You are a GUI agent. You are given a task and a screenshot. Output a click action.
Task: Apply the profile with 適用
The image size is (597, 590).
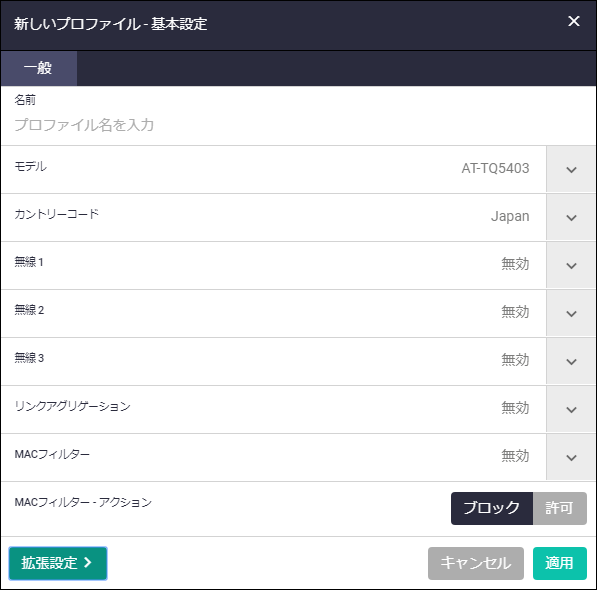[x=559, y=563]
